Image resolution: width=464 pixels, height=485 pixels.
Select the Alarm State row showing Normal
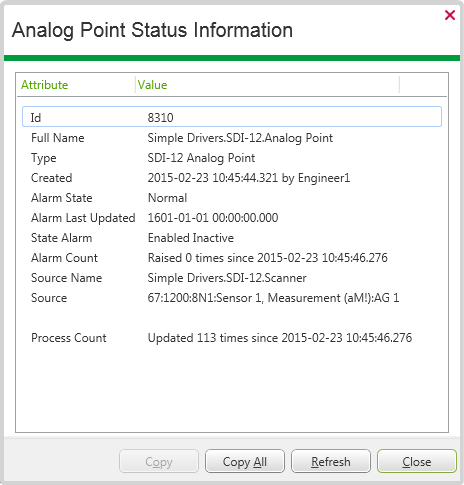click(x=232, y=198)
